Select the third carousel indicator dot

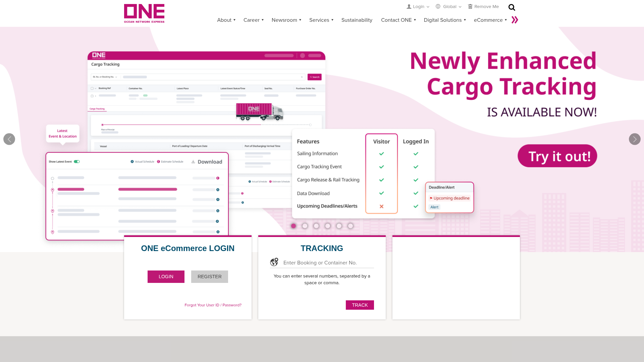316,226
